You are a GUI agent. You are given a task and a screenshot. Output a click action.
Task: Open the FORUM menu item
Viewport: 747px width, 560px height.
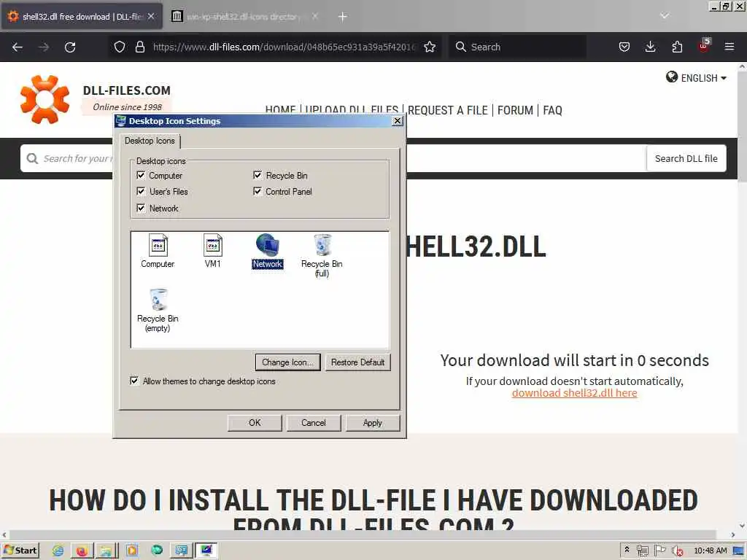[x=516, y=111]
